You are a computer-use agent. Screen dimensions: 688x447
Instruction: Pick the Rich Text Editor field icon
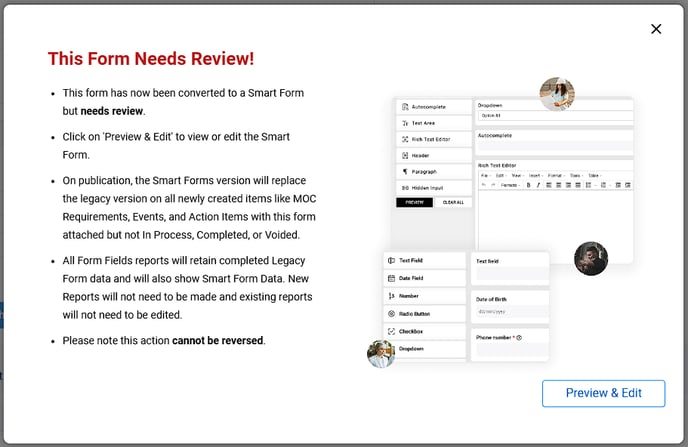[404, 139]
